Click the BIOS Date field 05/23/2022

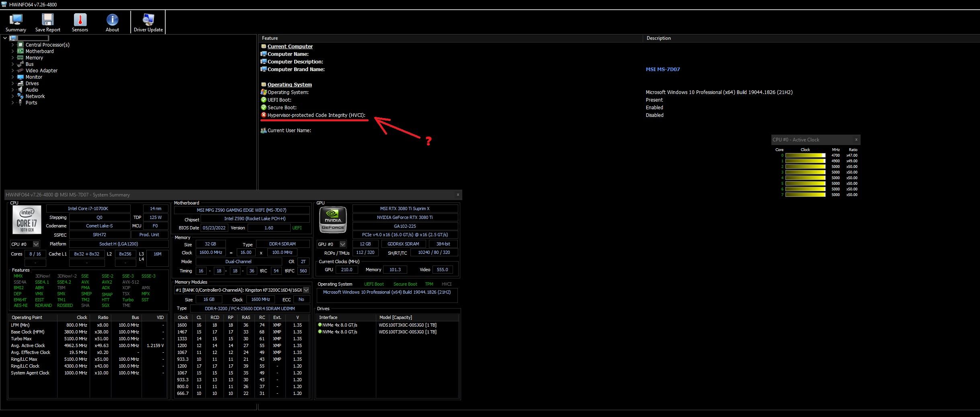click(x=214, y=228)
